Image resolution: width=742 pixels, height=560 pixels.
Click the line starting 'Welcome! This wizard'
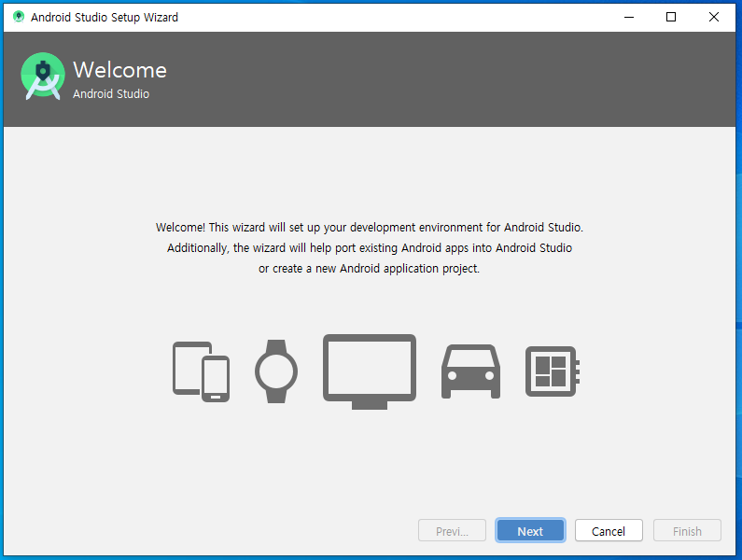370,227
